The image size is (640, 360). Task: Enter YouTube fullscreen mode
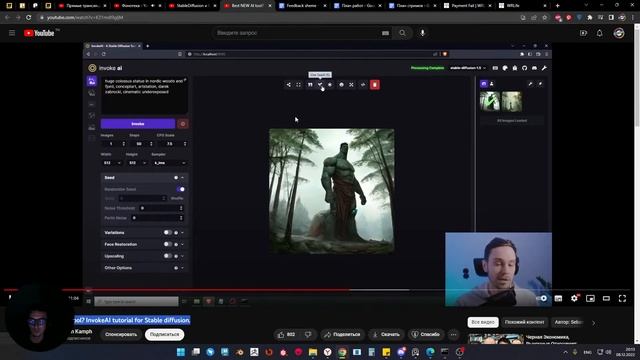(x=622, y=298)
